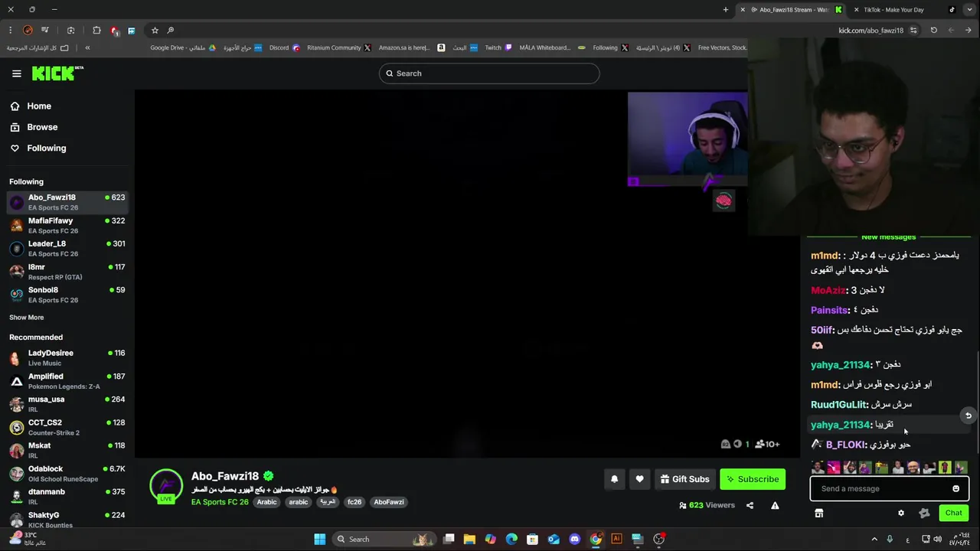The height and width of the screenshot is (551, 980).
Task: Open the Google Drive bookmark
Action: tap(183, 47)
